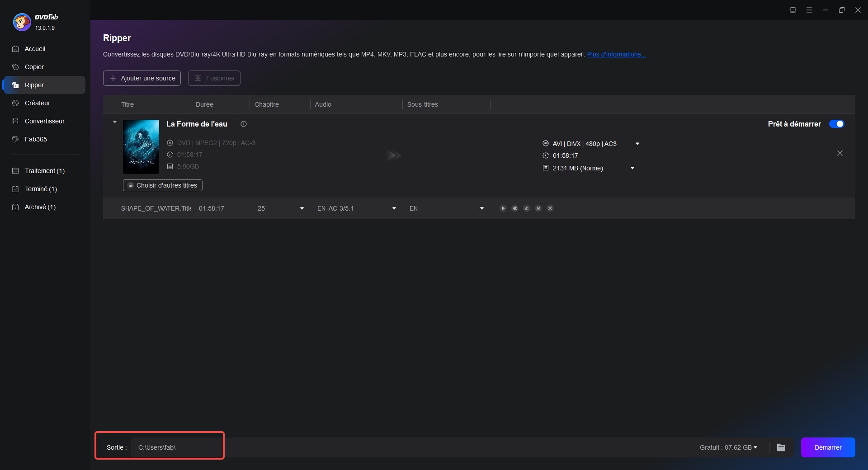Remove La Forme de l'eau task
Screen dimensions: 868x470
pyautogui.click(x=840, y=154)
